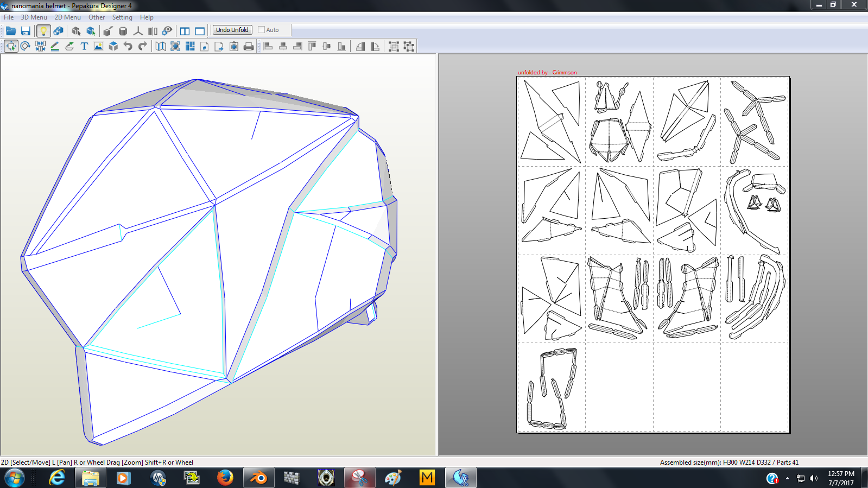Viewport: 868px width, 488px height.
Task: Click the Print icon in the toolbar
Action: (x=249, y=47)
